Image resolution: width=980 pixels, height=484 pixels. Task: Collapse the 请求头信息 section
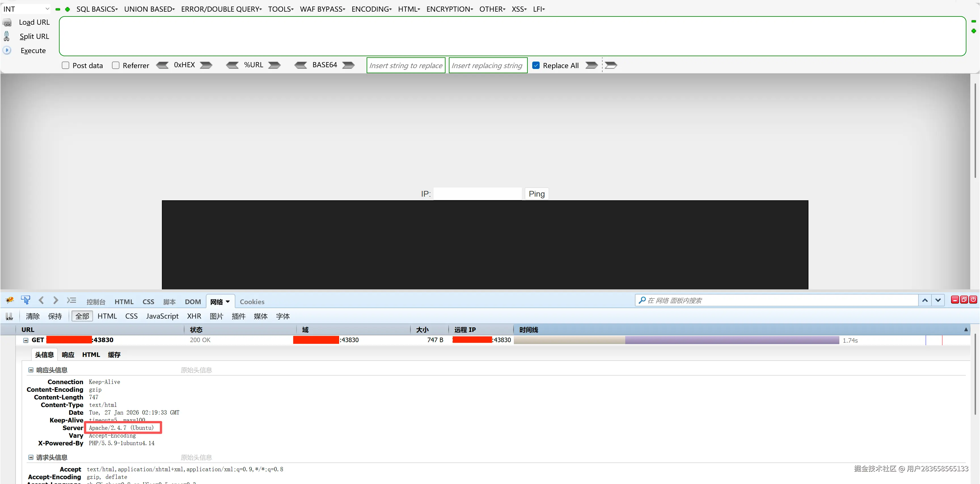tap(31, 457)
